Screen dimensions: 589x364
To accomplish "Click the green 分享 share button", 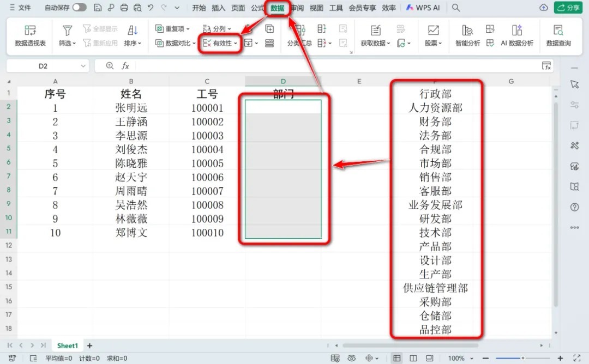I will [x=568, y=8].
